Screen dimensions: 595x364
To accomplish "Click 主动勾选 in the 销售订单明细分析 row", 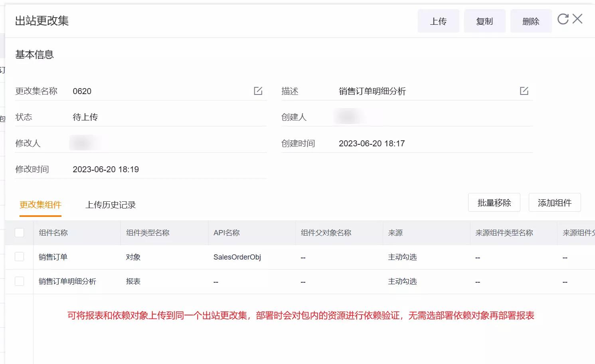I will click(402, 281).
